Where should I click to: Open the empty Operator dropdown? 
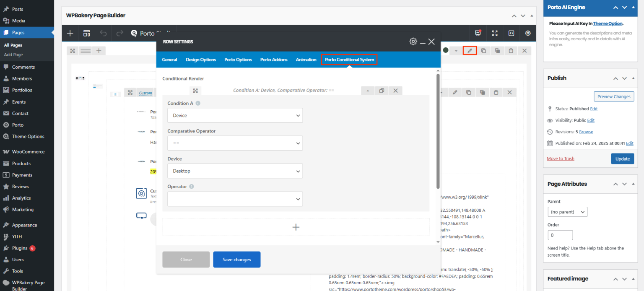[235, 199]
